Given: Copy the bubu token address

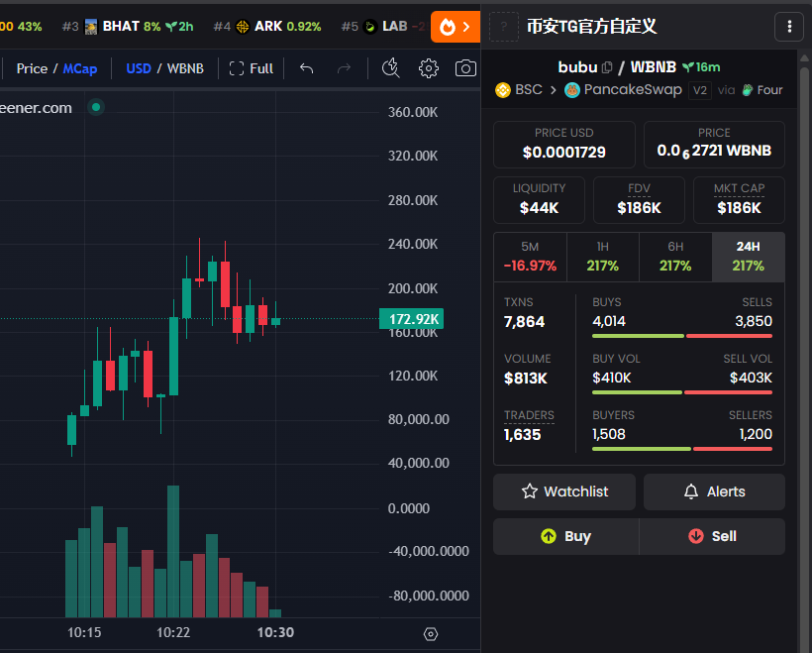Looking at the screenshot, I should pyautogui.click(x=607, y=67).
